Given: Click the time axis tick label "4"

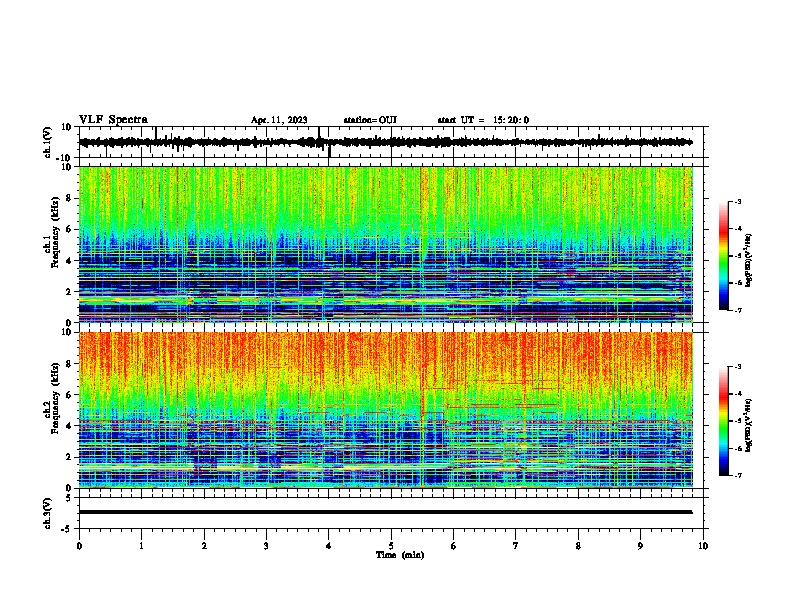Looking at the screenshot, I should (329, 546).
